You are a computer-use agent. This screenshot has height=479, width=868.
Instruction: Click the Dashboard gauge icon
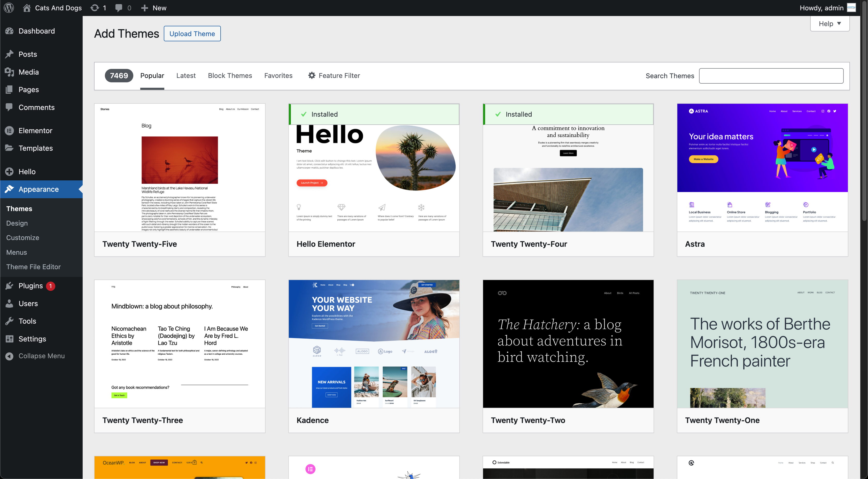tap(10, 31)
